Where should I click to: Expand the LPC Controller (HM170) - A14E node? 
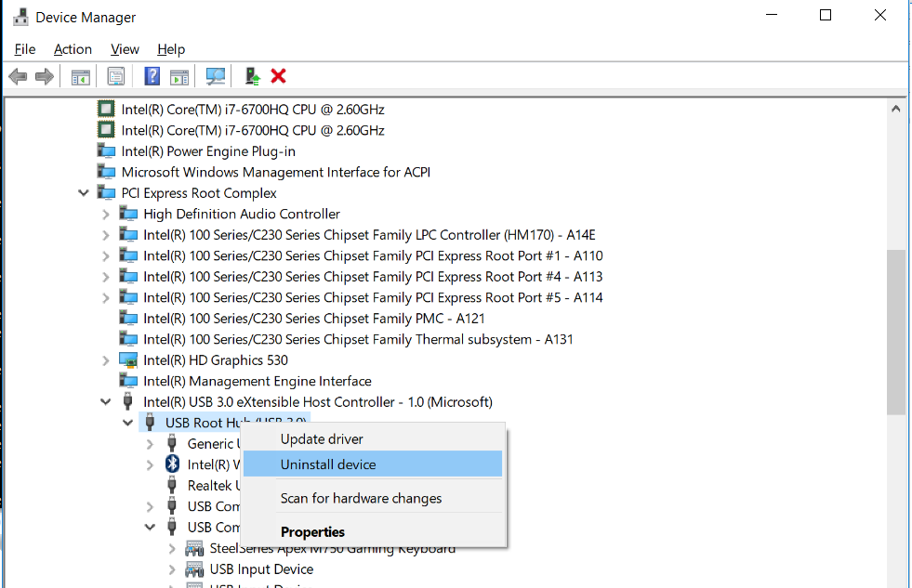click(106, 235)
